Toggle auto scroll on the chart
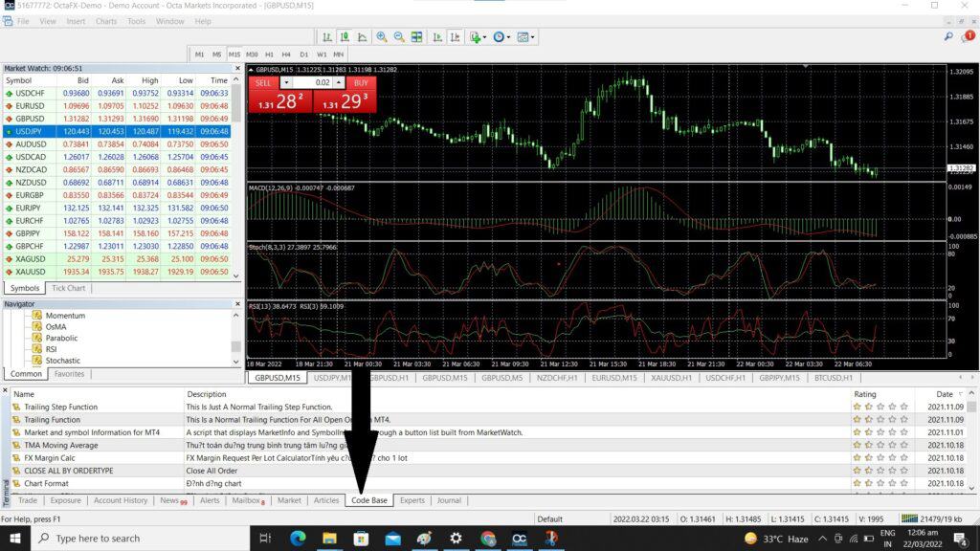The height and width of the screenshot is (551, 980). pyautogui.click(x=437, y=36)
